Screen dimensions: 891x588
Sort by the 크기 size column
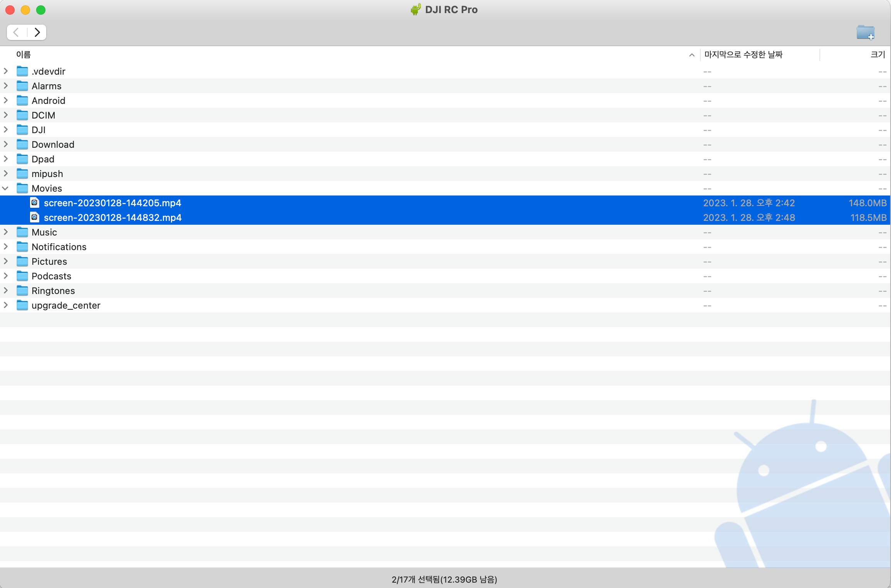(x=878, y=55)
